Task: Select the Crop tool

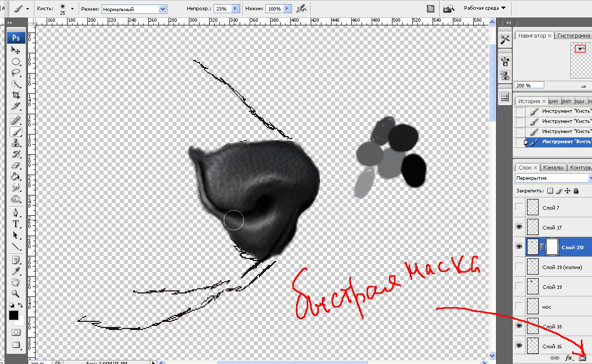Action: point(16,95)
